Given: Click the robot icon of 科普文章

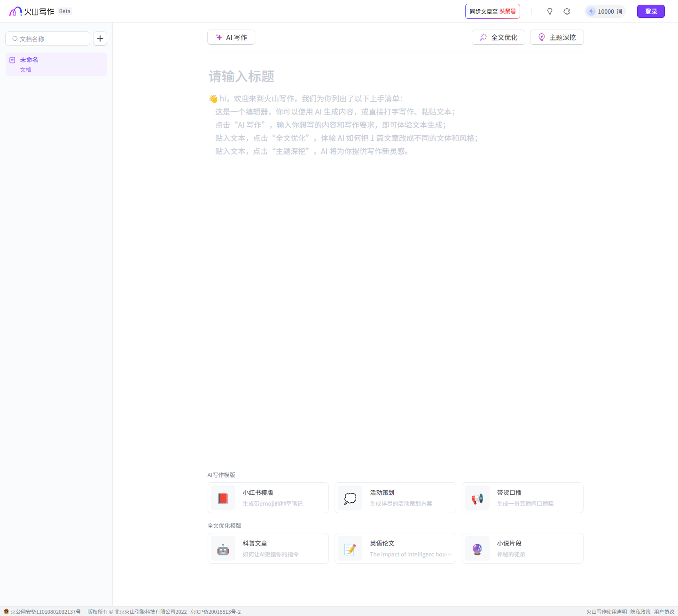Looking at the screenshot, I should coord(223,549).
